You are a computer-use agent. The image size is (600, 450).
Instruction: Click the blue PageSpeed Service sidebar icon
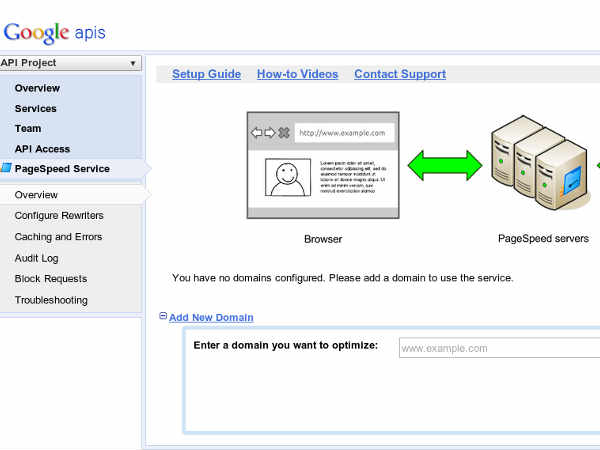coord(7,169)
